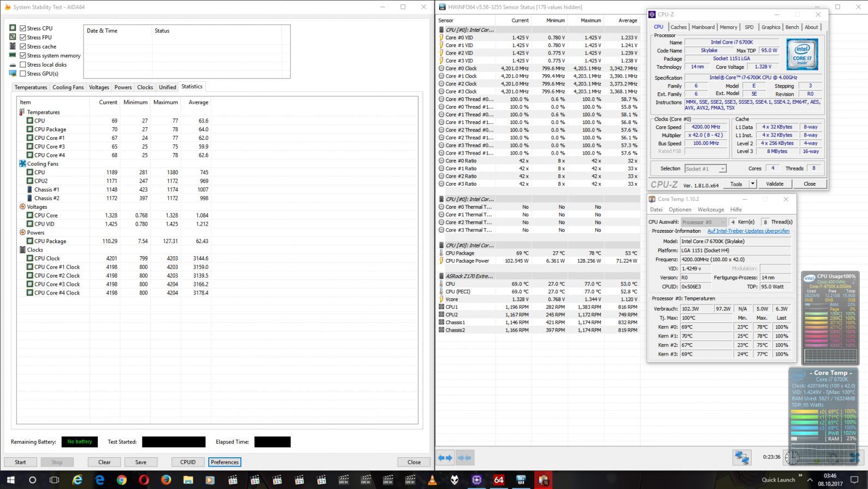Click HWiNFO greyed-out double arrows icon
The height and width of the screenshot is (489, 868).
(x=464, y=457)
